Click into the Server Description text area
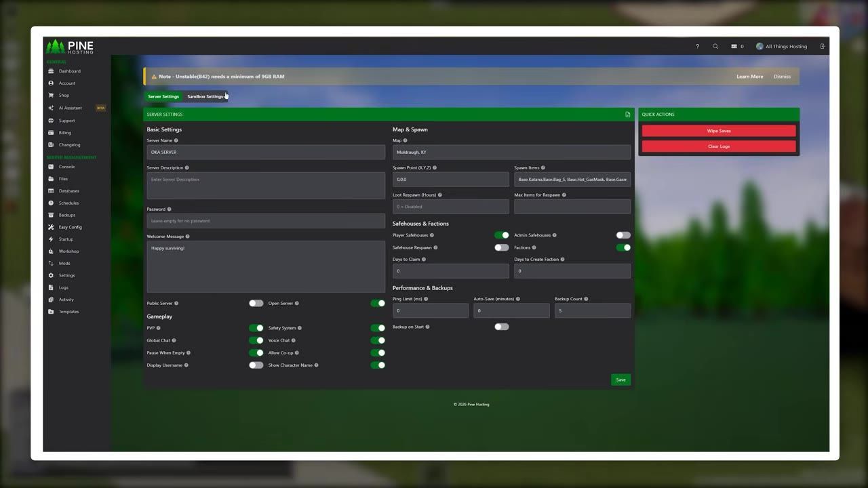 (266, 186)
